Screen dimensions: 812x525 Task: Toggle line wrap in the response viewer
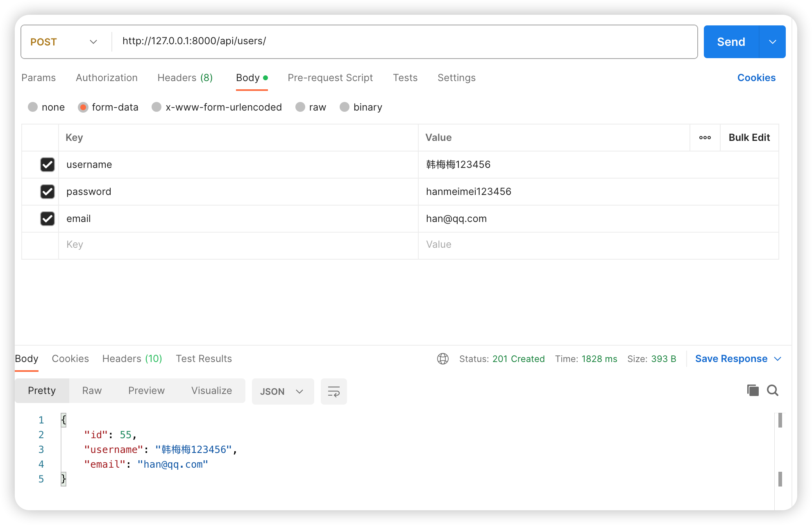pos(333,391)
